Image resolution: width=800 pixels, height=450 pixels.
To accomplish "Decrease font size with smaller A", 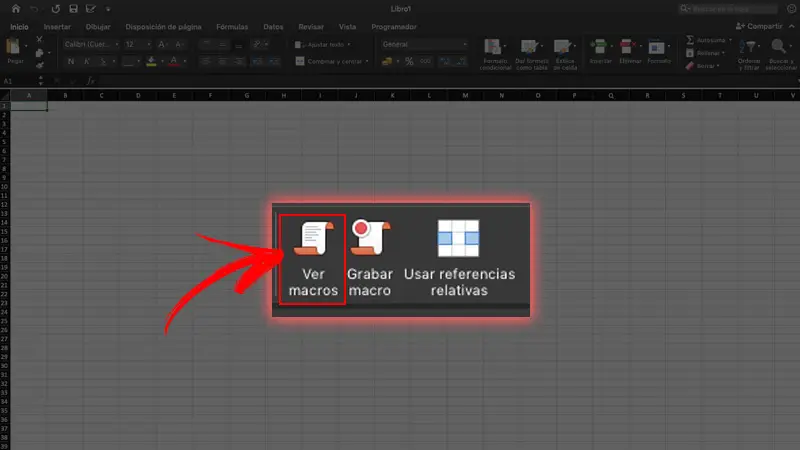I will 178,45.
